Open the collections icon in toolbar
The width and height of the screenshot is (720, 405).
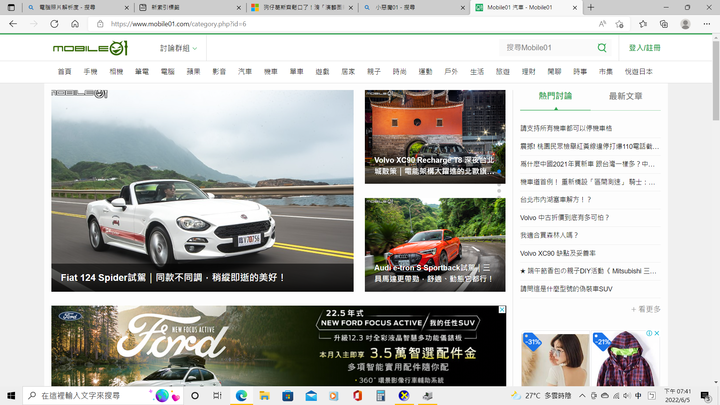[664, 24]
